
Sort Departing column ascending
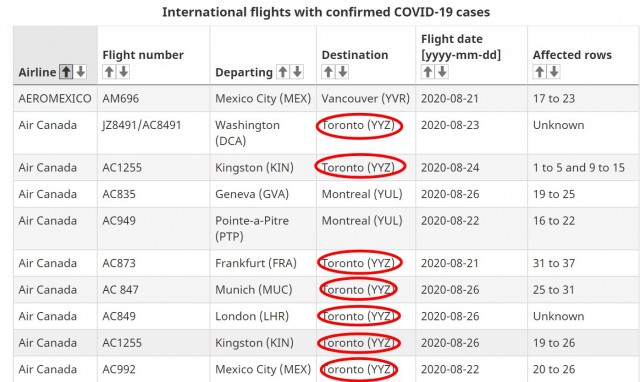(282, 72)
